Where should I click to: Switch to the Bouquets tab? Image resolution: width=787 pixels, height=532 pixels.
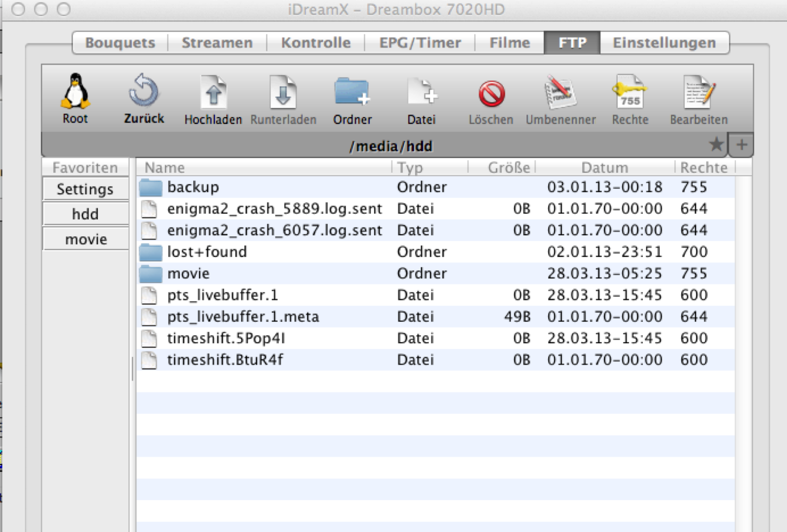tap(120, 43)
